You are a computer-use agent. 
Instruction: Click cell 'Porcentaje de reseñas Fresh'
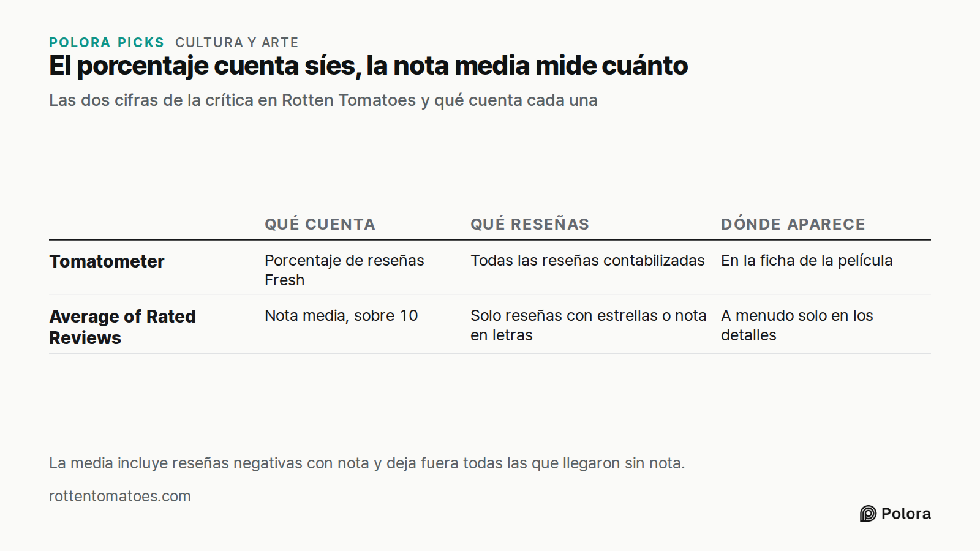tap(344, 270)
